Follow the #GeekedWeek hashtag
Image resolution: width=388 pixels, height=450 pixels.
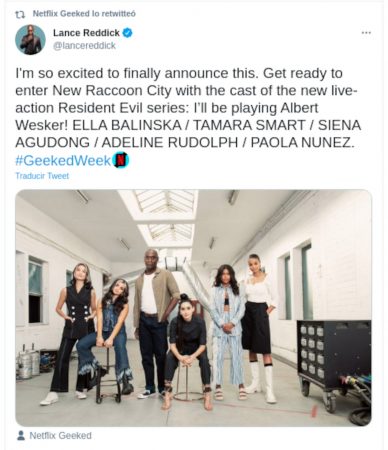[63, 160]
